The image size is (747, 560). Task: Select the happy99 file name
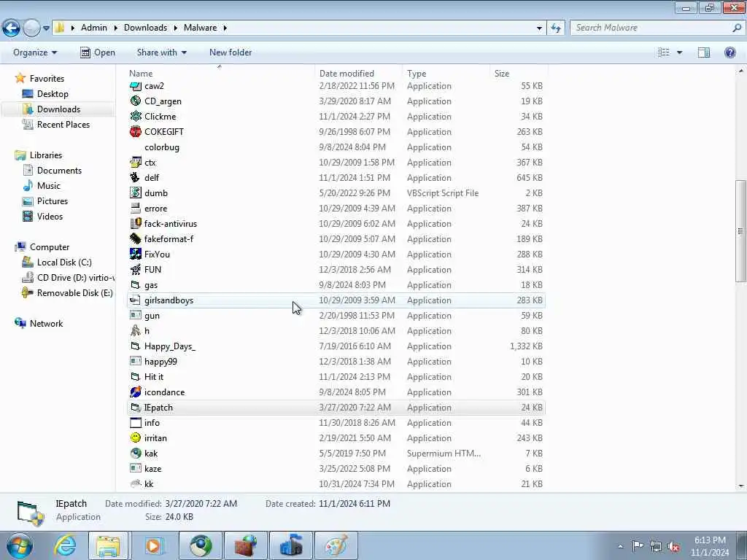point(160,362)
